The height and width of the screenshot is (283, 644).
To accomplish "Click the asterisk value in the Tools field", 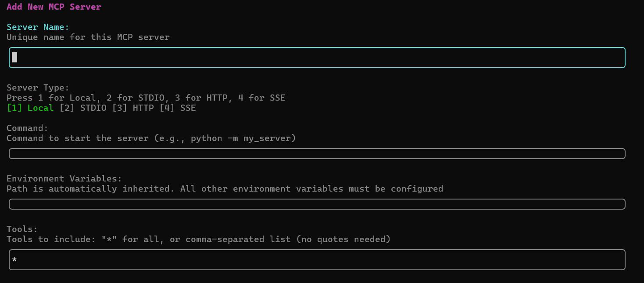I will click(14, 261).
